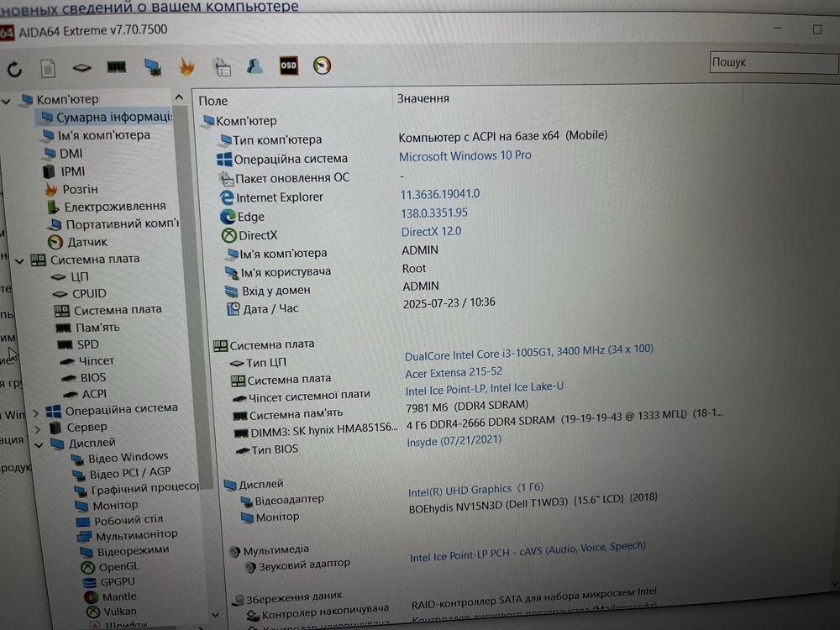Open Відеорежими tree item

click(x=124, y=551)
